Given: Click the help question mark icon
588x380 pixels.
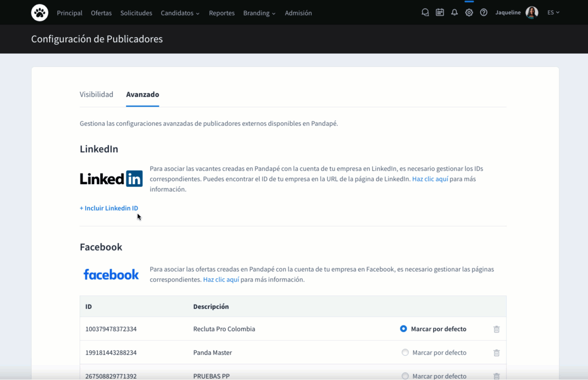Looking at the screenshot, I should point(484,12).
